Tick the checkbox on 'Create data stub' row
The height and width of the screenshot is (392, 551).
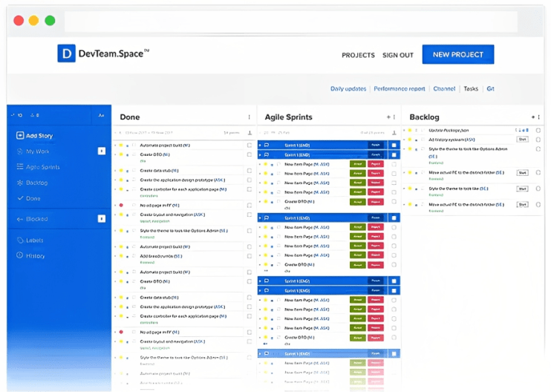250,169
